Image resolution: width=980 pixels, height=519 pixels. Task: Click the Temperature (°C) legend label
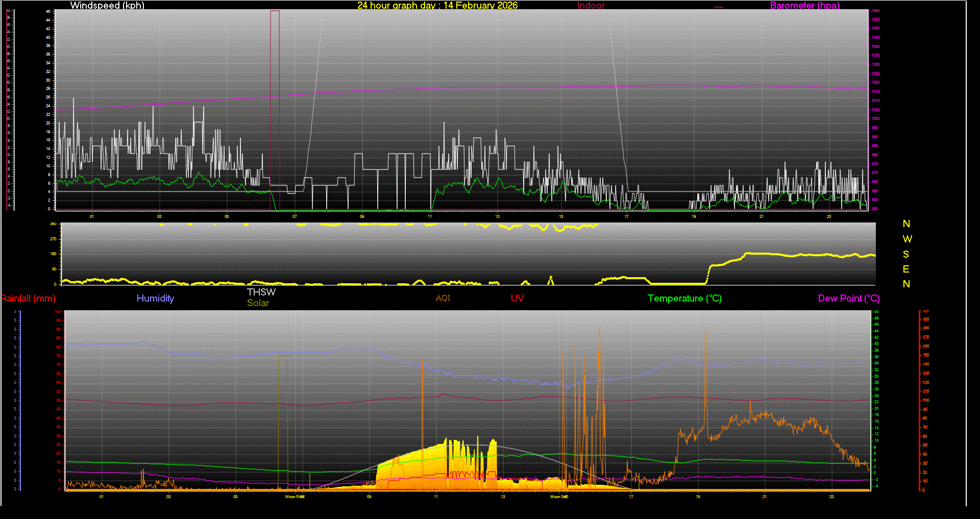[x=684, y=299]
